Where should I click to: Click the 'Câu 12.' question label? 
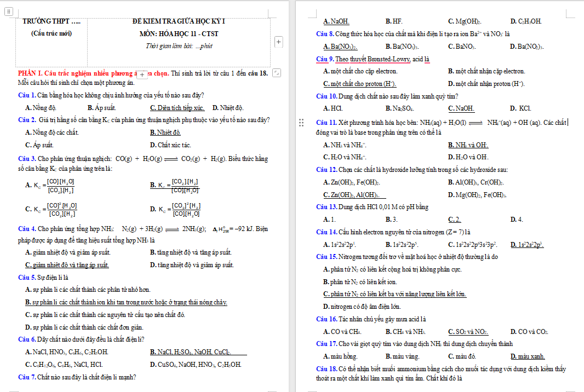tap(327, 170)
